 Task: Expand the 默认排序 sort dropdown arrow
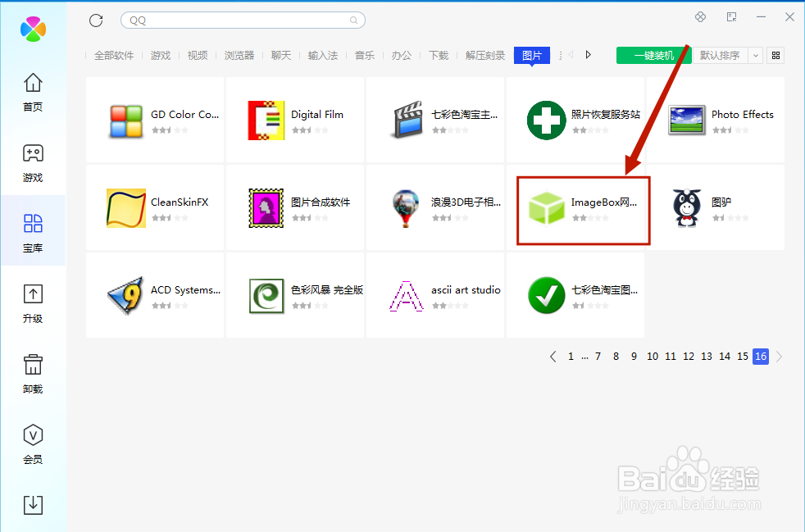coord(755,56)
